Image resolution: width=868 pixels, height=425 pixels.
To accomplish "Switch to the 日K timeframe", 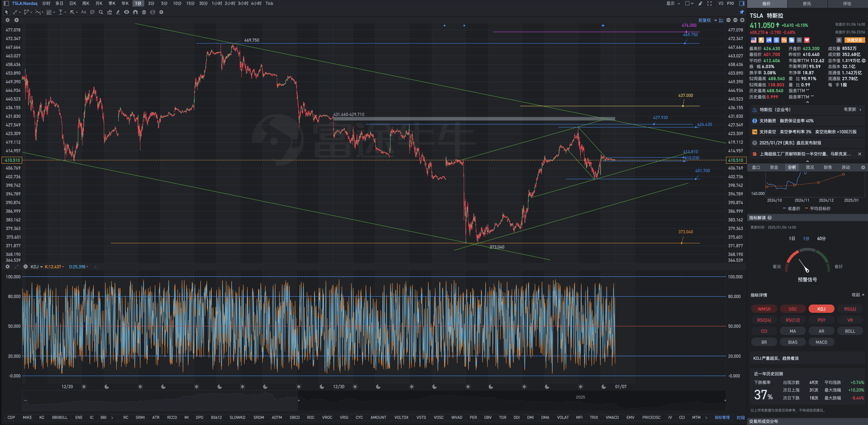I will coord(73,3).
